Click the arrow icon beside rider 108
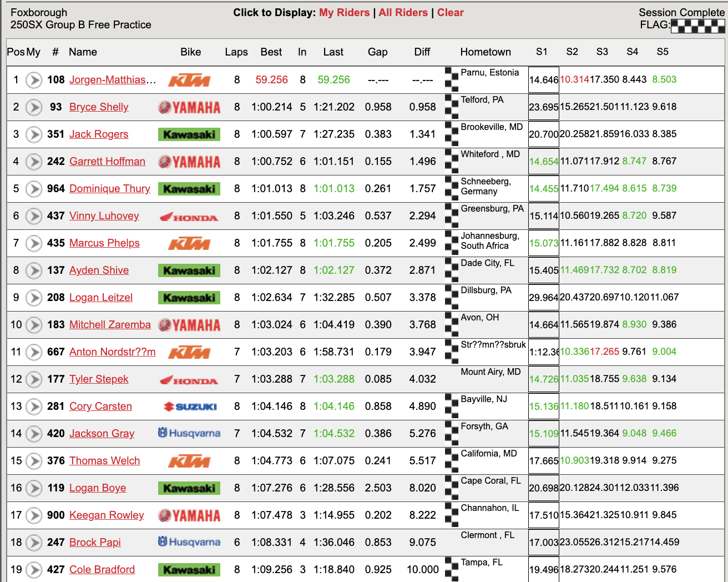Screen dimensions: 728x582 pyautogui.click(x=34, y=80)
